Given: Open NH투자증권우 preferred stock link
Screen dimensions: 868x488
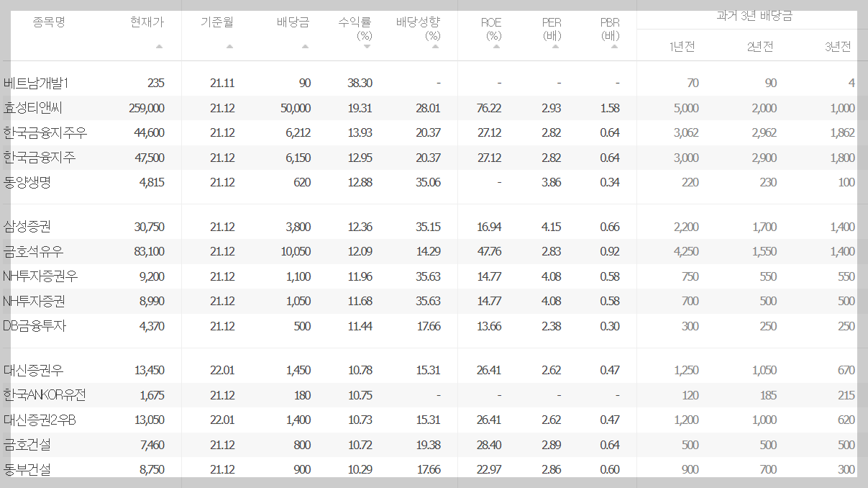Looking at the screenshot, I should (x=40, y=277).
